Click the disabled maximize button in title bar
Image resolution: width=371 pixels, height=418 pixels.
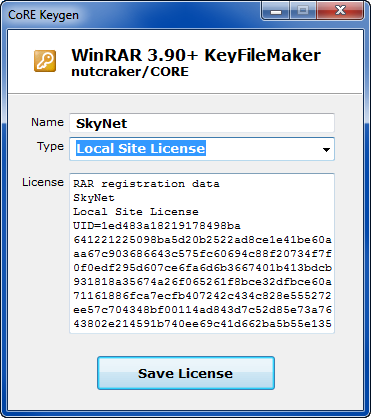[x=303, y=11]
